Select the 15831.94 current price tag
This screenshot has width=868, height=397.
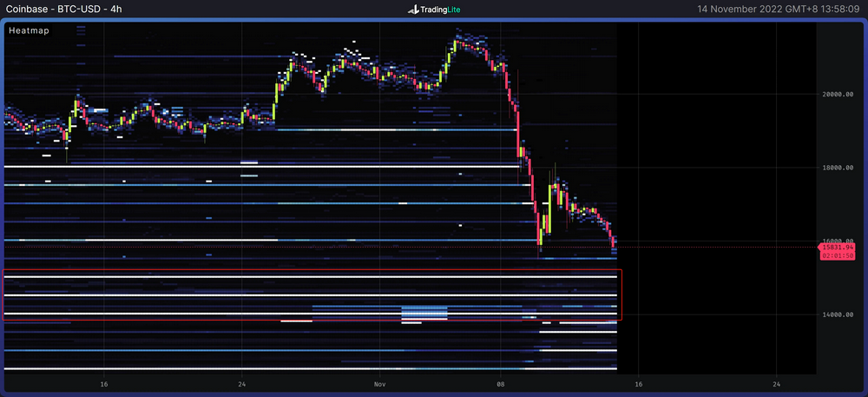coord(839,248)
